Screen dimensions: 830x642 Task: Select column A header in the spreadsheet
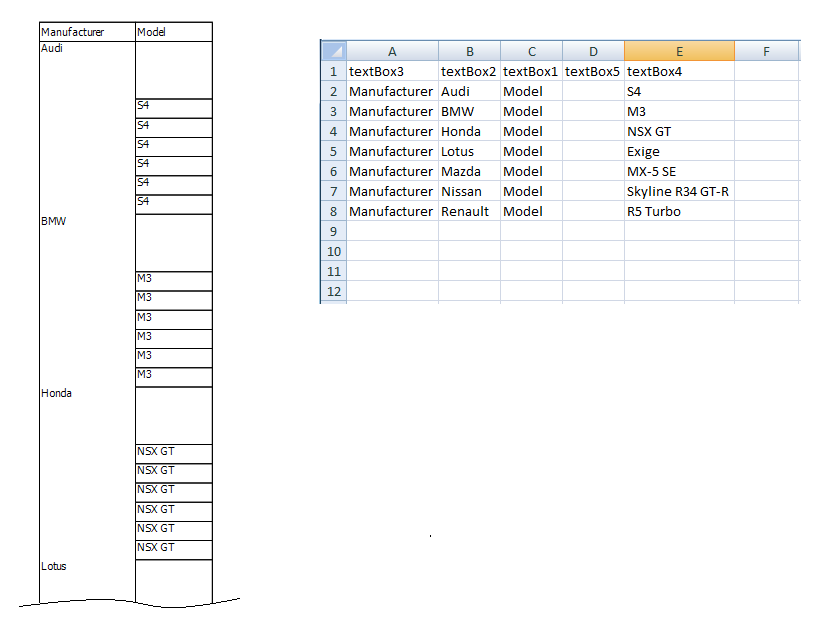coord(392,51)
